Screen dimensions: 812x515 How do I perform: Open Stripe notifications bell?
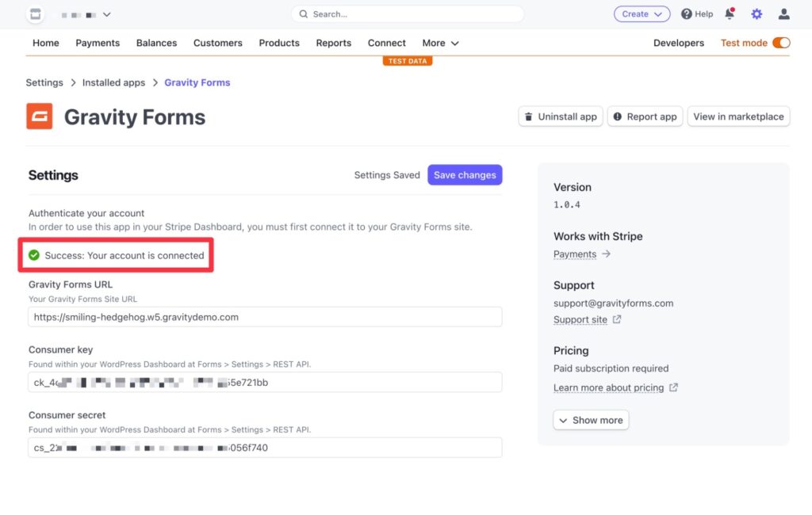pyautogui.click(x=729, y=13)
